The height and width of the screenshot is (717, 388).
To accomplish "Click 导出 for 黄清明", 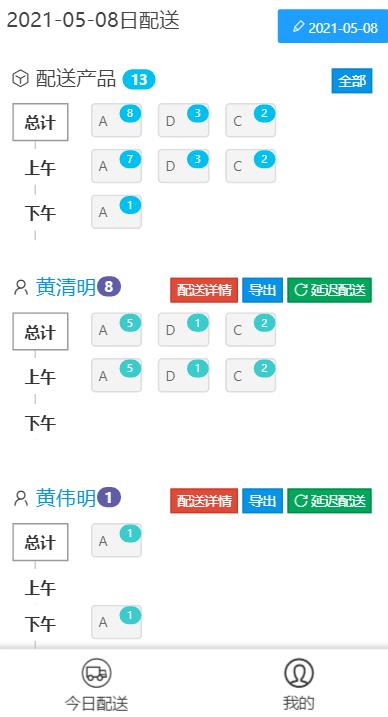I will (x=262, y=290).
